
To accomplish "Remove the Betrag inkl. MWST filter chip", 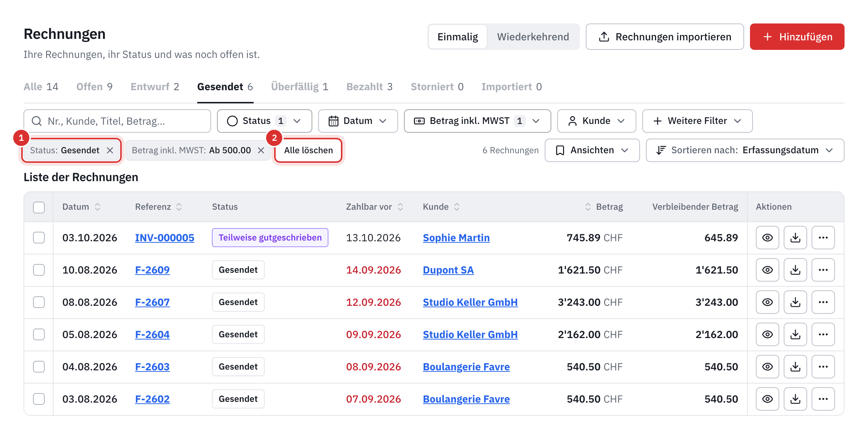I will tap(261, 150).
